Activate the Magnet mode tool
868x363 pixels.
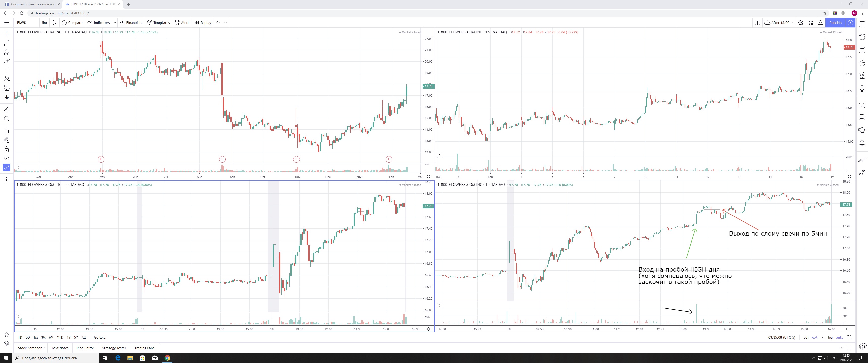pyautogui.click(x=6, y=131)
